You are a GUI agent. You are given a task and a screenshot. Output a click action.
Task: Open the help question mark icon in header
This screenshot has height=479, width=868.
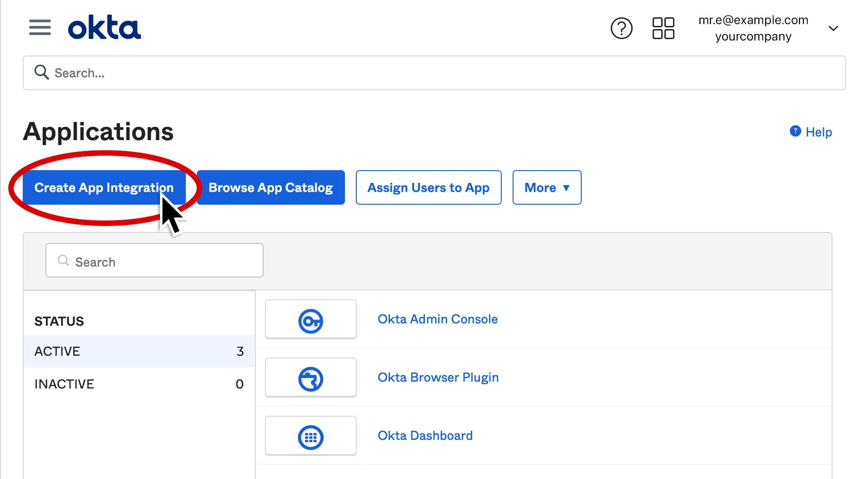[x=621, y=28]
